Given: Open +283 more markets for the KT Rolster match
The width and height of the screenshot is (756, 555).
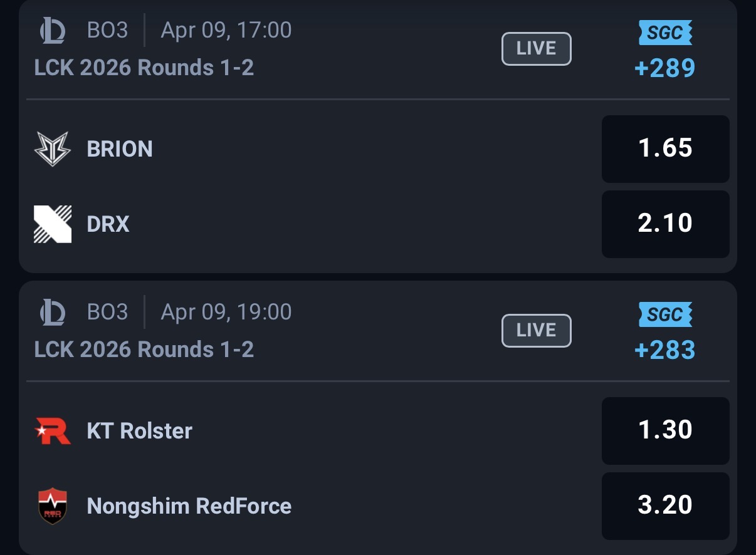Looking at the screenshot, I should (x=665, y=350).
